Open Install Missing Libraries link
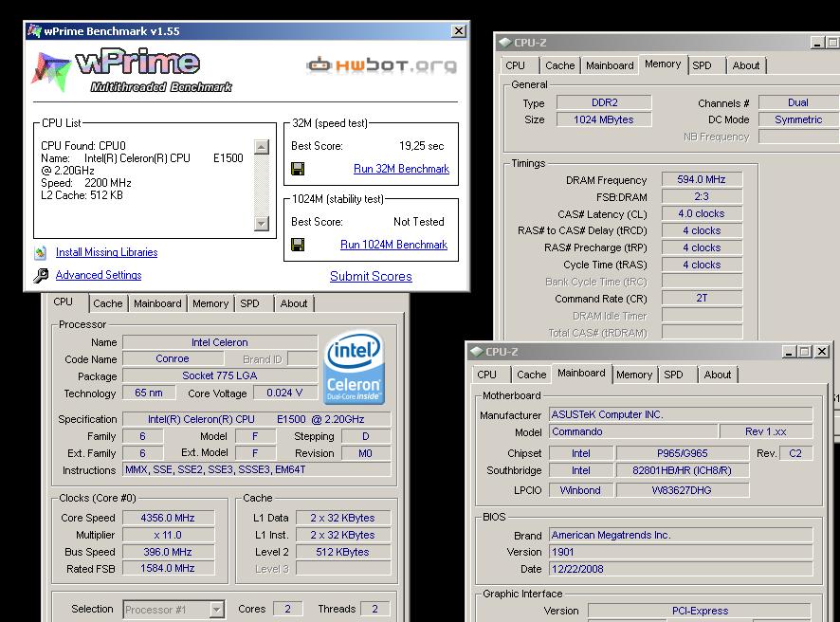Viewport: 840px width, 622px height. point(106,252)
